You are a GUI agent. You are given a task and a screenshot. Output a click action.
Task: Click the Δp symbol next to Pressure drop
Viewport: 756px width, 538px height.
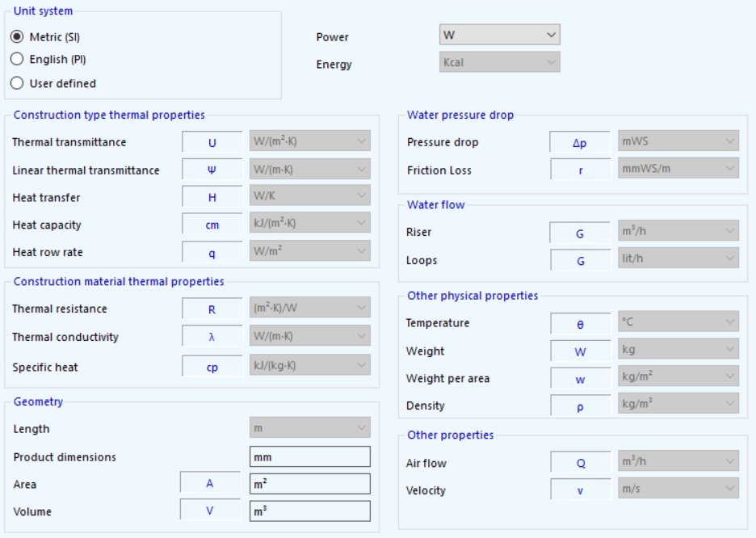(x=578, y=142)
